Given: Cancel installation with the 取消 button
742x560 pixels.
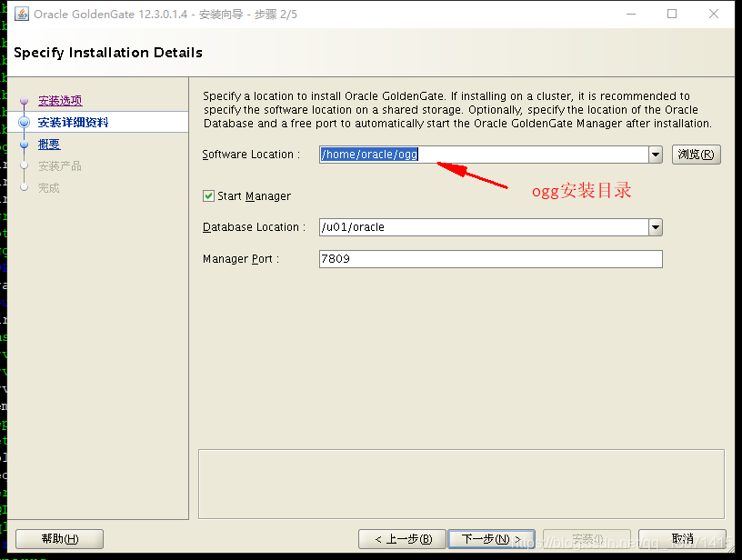Looking at the screenshot, I should click(x=682, y=538).
